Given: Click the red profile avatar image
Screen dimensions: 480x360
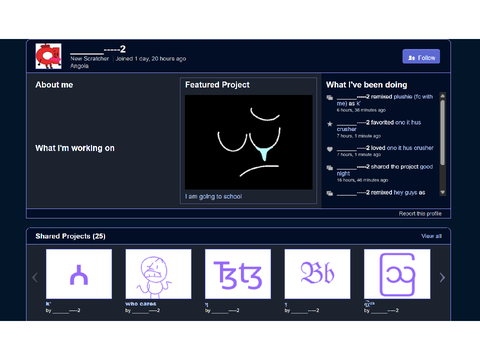Looking at the screenshot, I should 48,56.
